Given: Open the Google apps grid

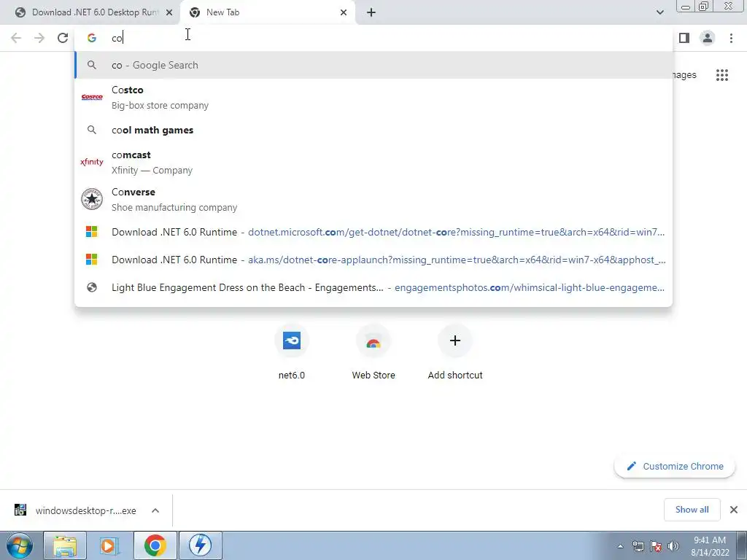Looking at the screenshot, I should tap(721, 75).
